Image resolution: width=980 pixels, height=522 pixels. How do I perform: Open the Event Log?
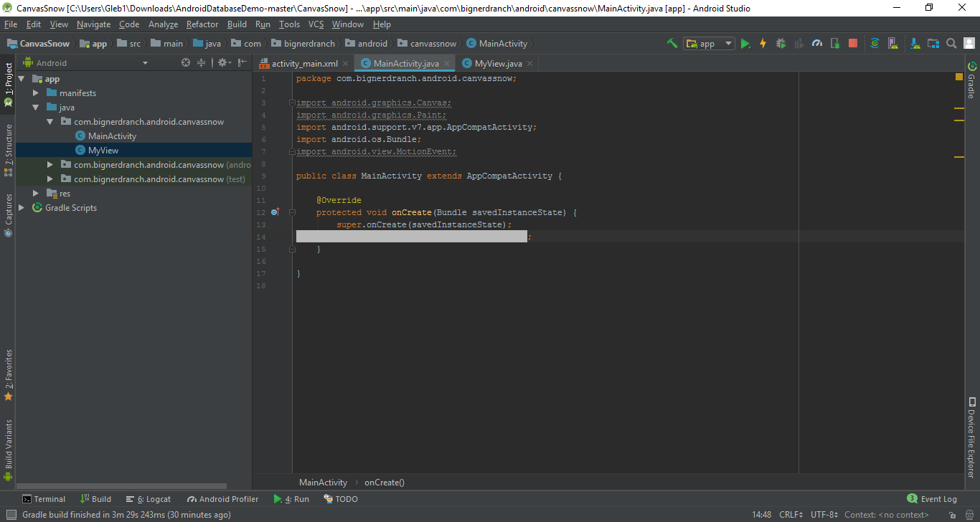(x=932, y=499)
